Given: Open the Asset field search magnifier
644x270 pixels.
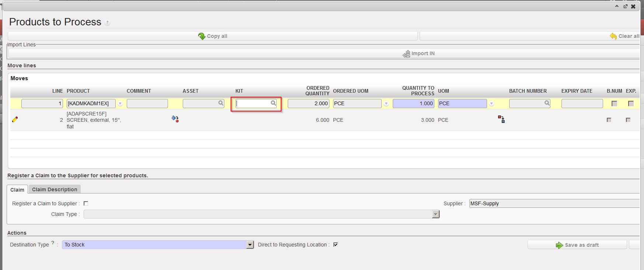Looking at the screenshot, I should click(x=221, y=103).
